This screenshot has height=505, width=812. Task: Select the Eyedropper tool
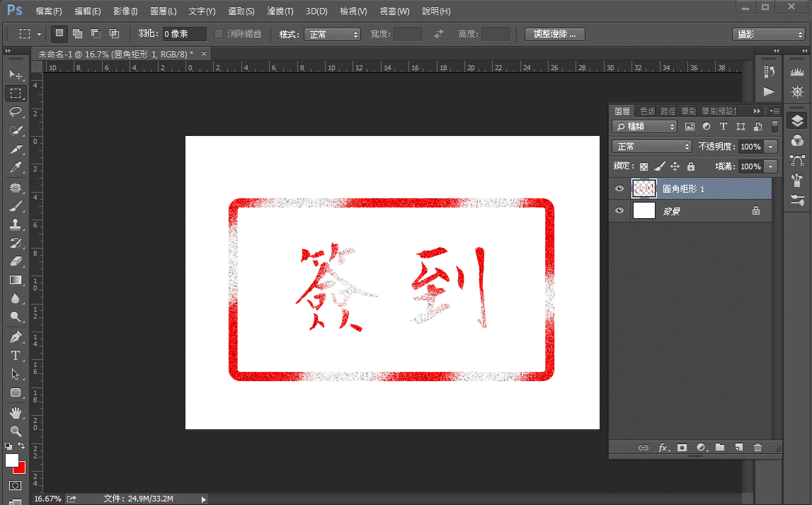[x=16, y=168]
